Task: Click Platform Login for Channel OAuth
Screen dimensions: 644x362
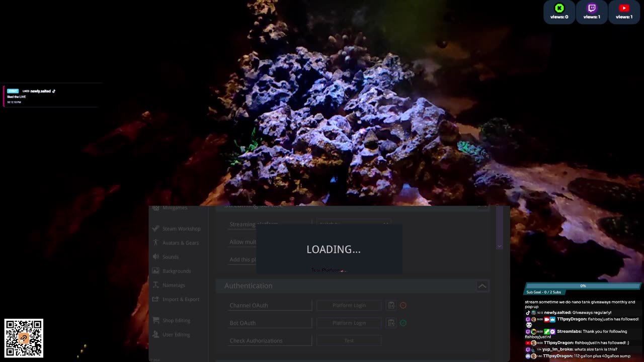Action: pyautogui.click(x=349, y=305)
